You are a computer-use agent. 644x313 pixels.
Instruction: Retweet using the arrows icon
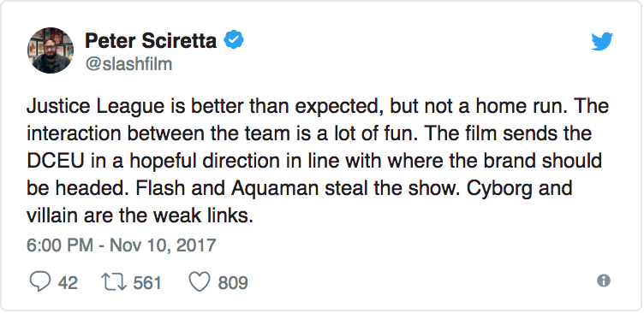[114, 283]
